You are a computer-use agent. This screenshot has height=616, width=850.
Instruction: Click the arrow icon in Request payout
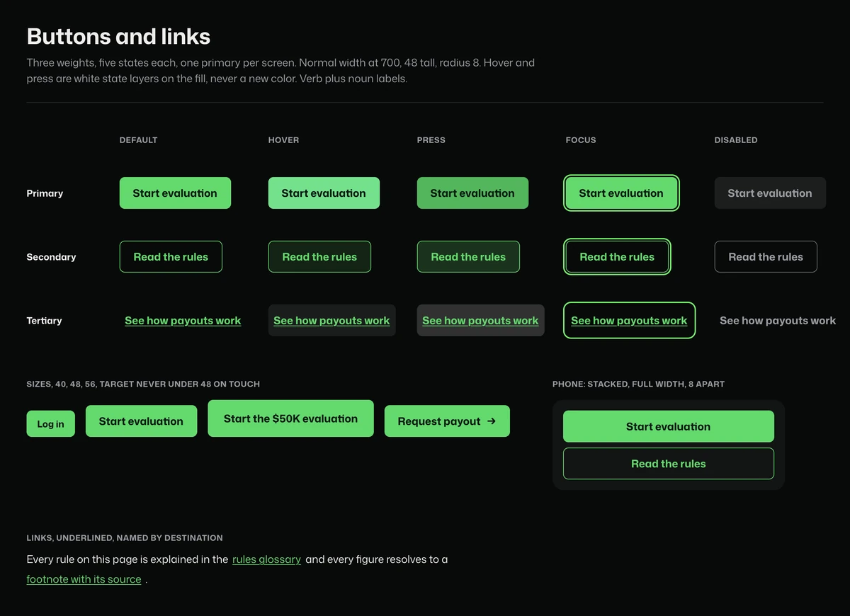pos(492,421)
